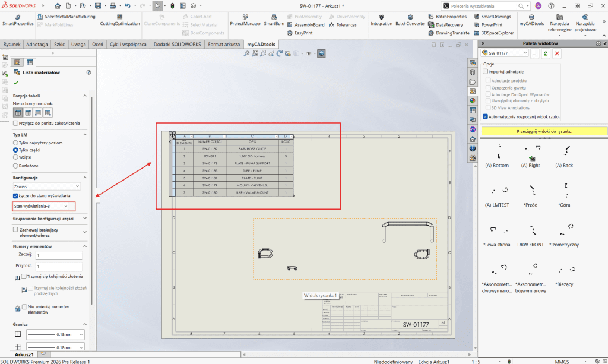Image resolution: width=608 pixels, height=364 pixels.
Task: Confirm bill of materials with green checkmark
Action: pos(15,83)
